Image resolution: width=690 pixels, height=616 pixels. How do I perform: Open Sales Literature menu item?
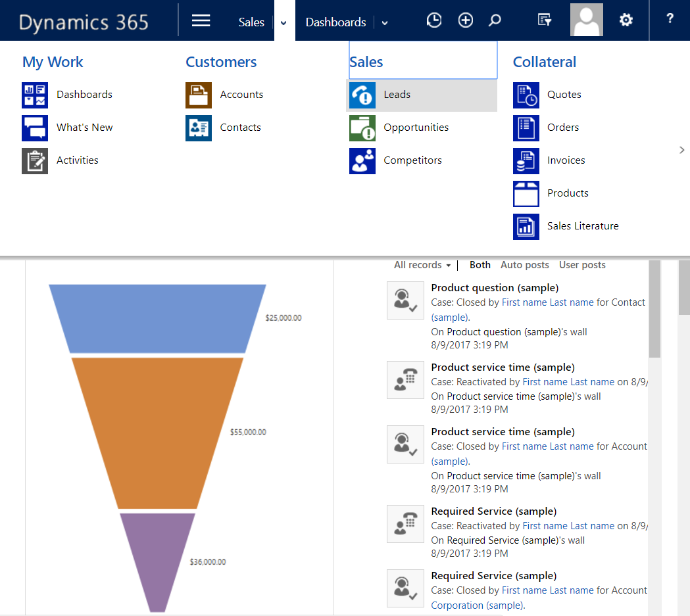[x=583, y=226]
